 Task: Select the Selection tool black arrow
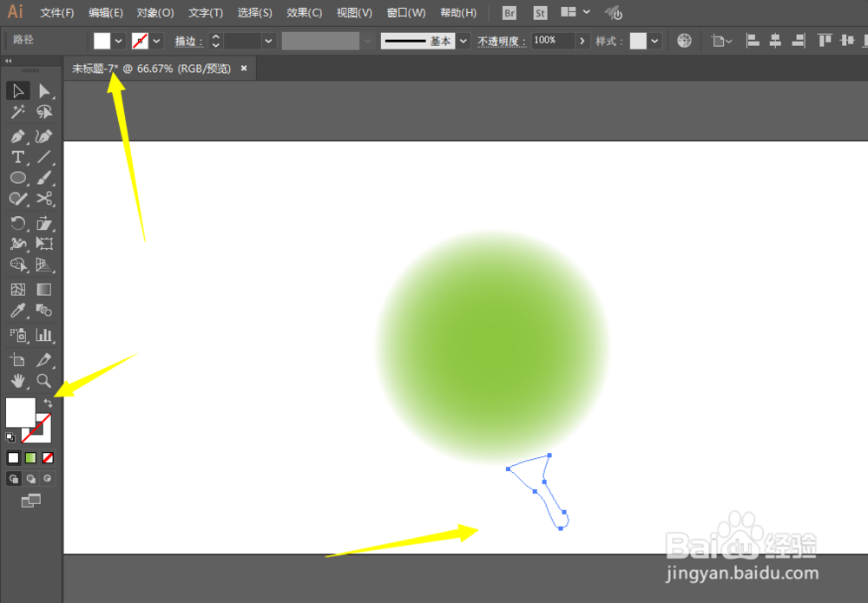[x=17, y=91]
